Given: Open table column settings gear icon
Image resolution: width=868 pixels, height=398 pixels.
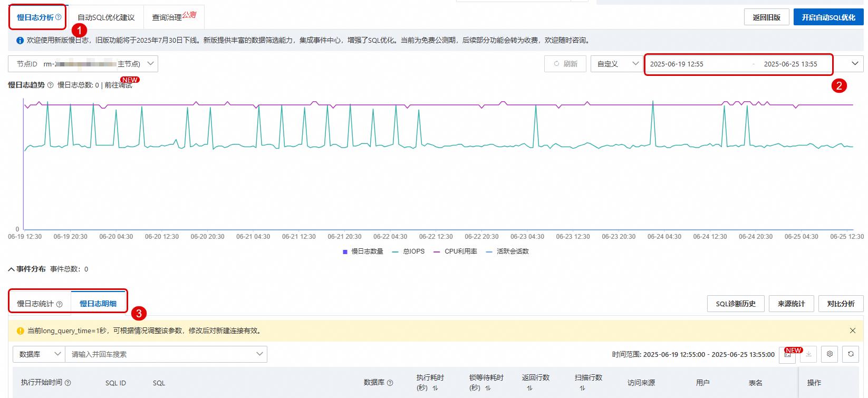Looking at the screenshot, I should (x=830, y=354).
